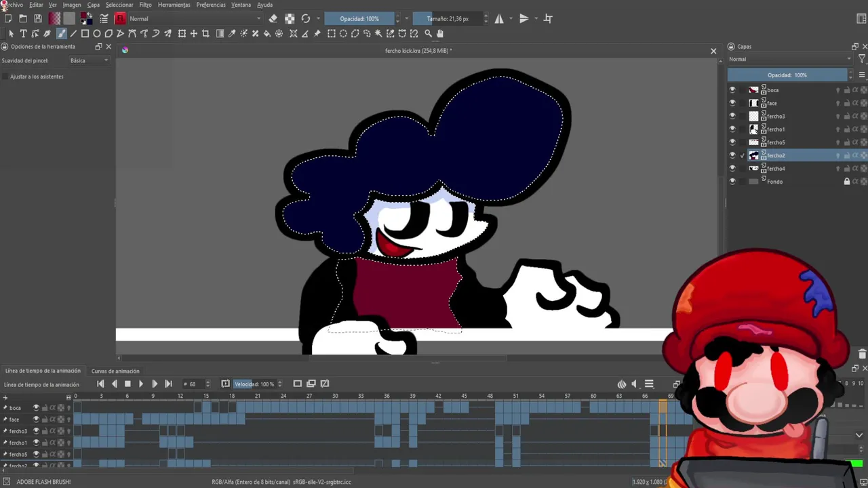Delete layer using the trash icon
The image size is (868, 488).
point(862,354)
